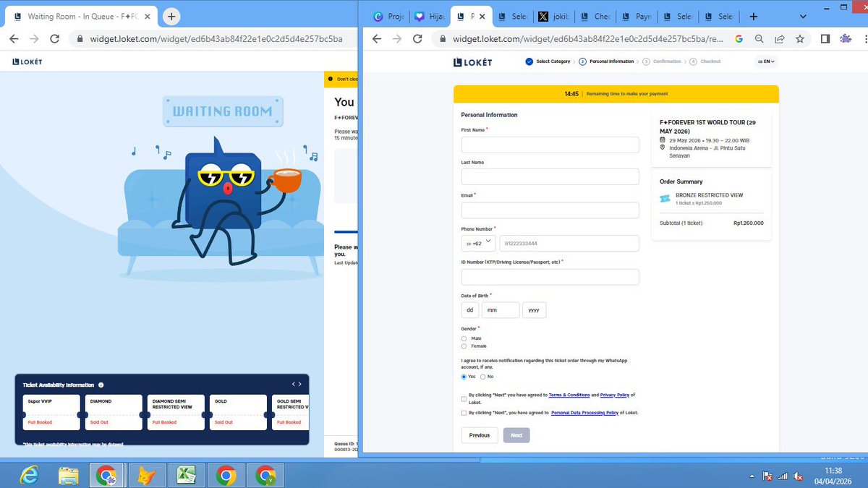Viewport: 868px width, 488px height.
Task: Click the Checkout step
Action: [705, 61]
